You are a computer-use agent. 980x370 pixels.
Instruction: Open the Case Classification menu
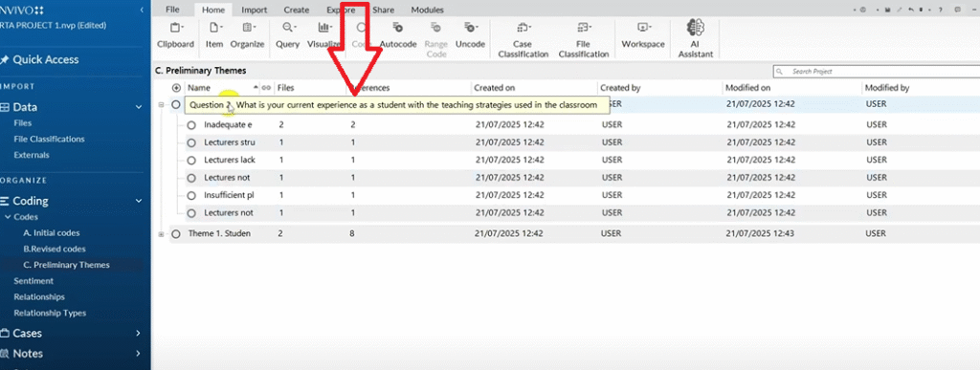pyautogui.click(x=523, y=39)
